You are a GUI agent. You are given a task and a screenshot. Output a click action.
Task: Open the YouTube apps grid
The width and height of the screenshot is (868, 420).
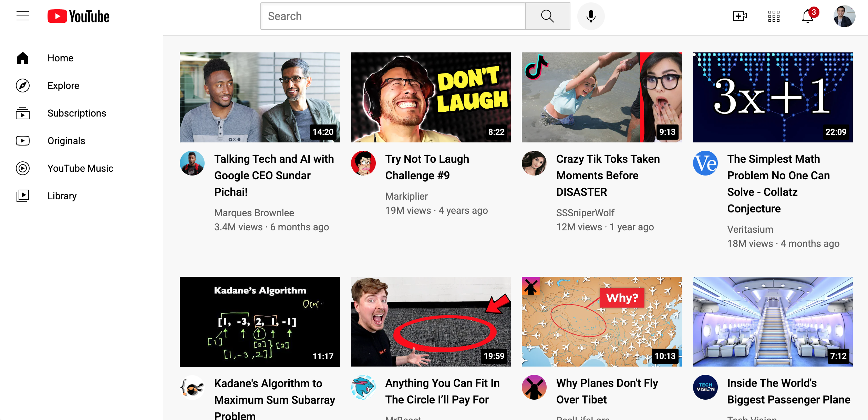(774, 16)
